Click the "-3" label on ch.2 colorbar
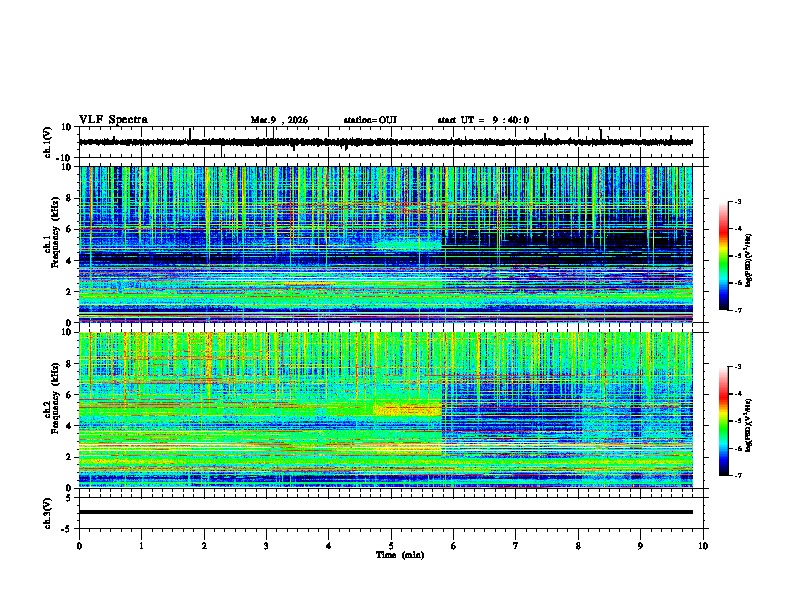This screenshot has height=612, width=792. click(x=737, y=367)
